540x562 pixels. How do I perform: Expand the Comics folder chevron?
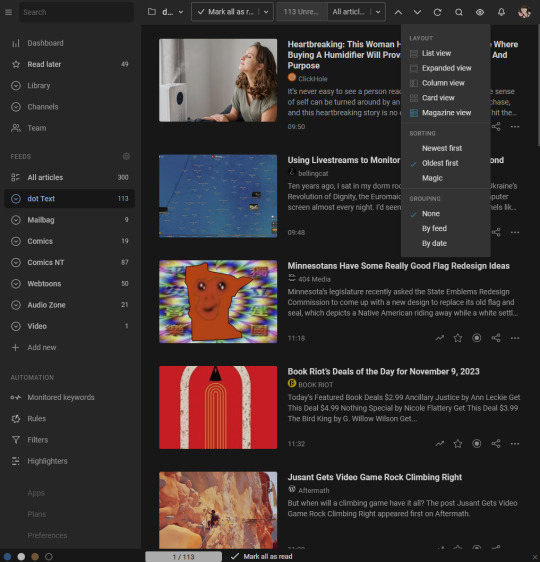[x=16, y=241]
